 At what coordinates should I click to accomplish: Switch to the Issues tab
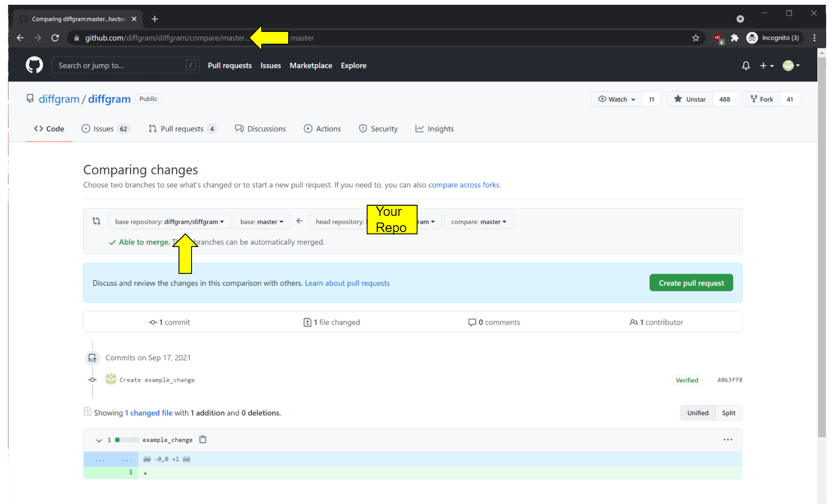click(105, 129)
